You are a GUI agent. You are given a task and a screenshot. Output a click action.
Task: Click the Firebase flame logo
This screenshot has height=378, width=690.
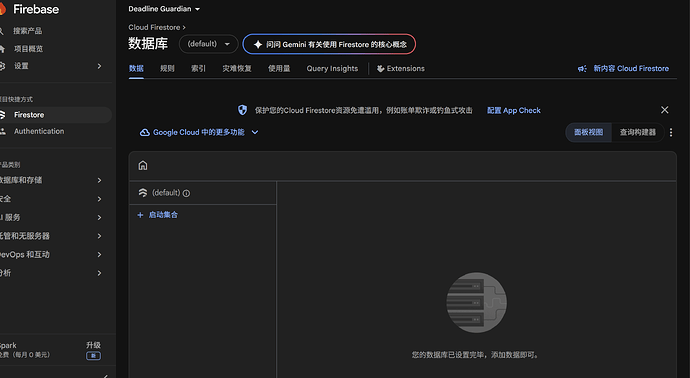point(3,9)
